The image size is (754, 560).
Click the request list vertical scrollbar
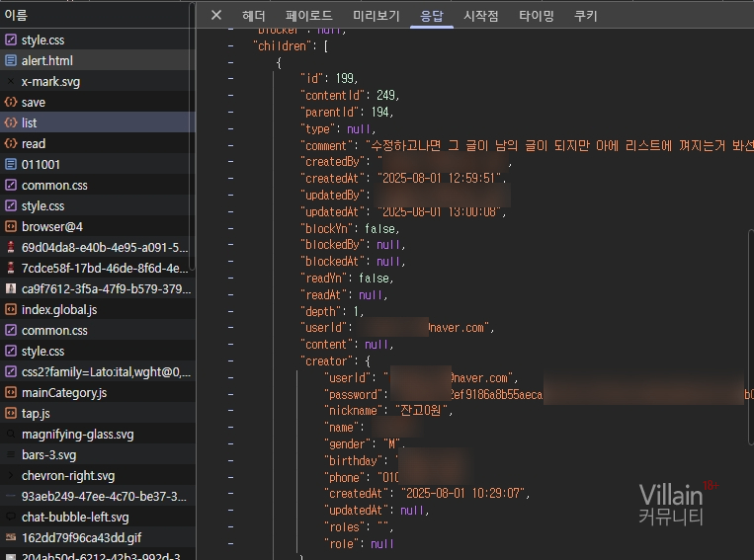pos(192,148)
